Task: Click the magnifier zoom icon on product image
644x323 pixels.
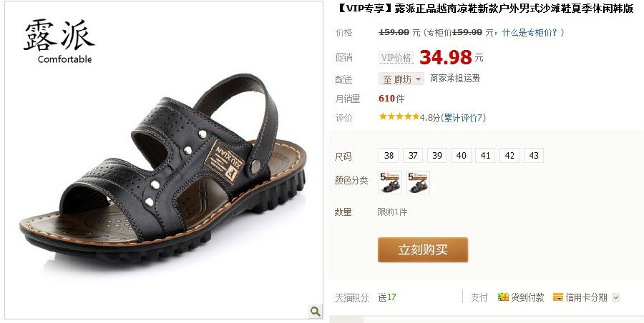Action: [315, 312]
